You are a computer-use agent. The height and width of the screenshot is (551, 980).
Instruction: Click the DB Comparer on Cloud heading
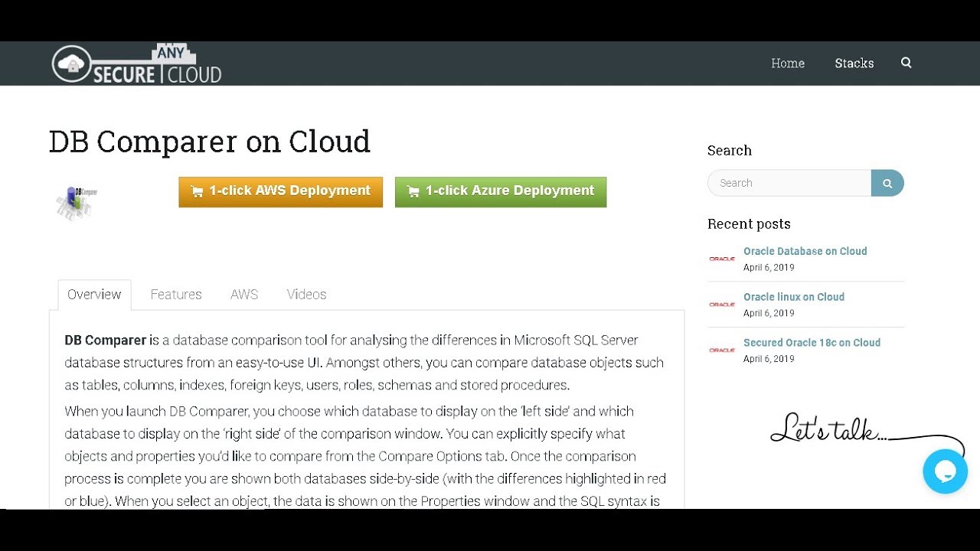[x=209, y=142]
